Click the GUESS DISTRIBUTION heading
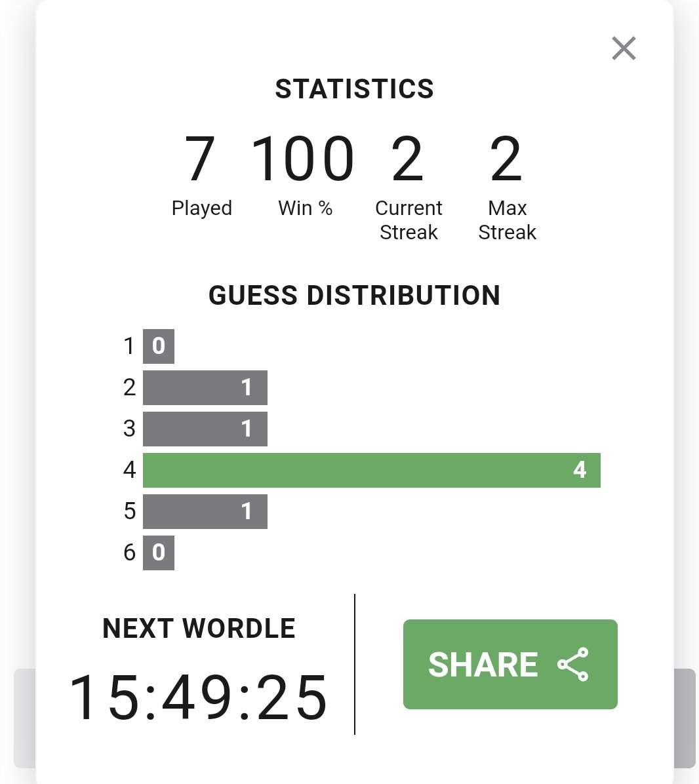The height and width of the screenshot is (784, 699). pyautogui.click(x=355, y=295)
